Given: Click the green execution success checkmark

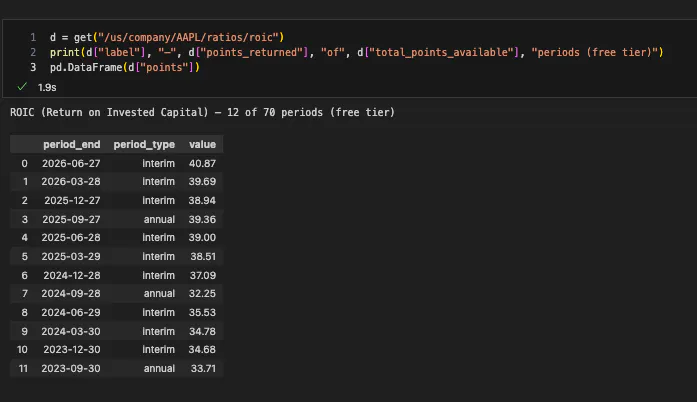Looking at the screenshot, I should 22,87.
